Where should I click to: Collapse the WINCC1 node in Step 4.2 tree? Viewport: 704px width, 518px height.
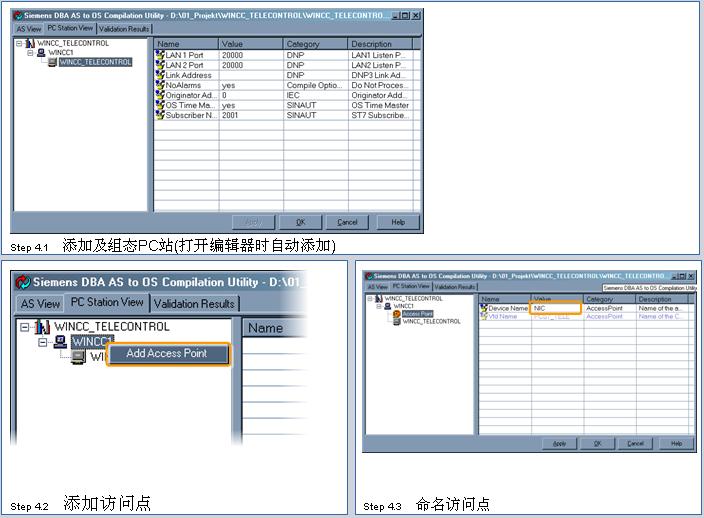[x=43, y=342]
